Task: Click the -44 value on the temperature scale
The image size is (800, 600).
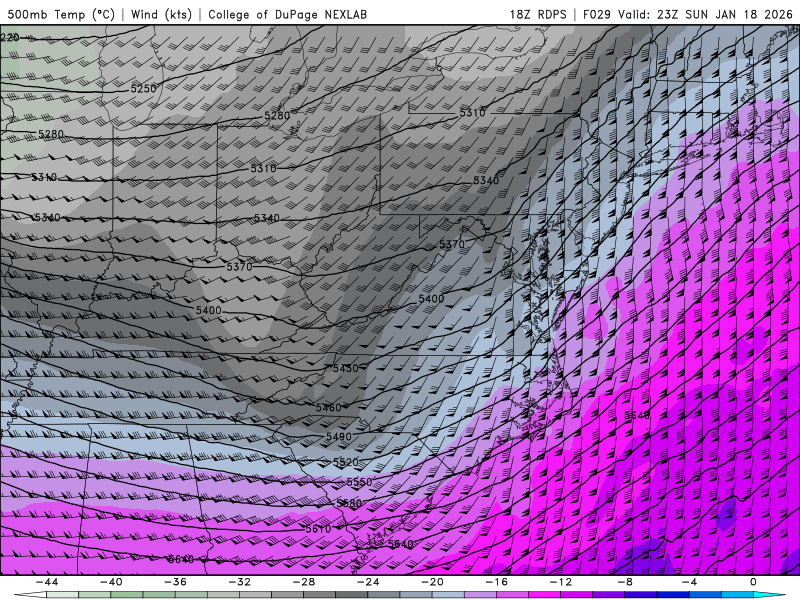Action: [47, 582]
